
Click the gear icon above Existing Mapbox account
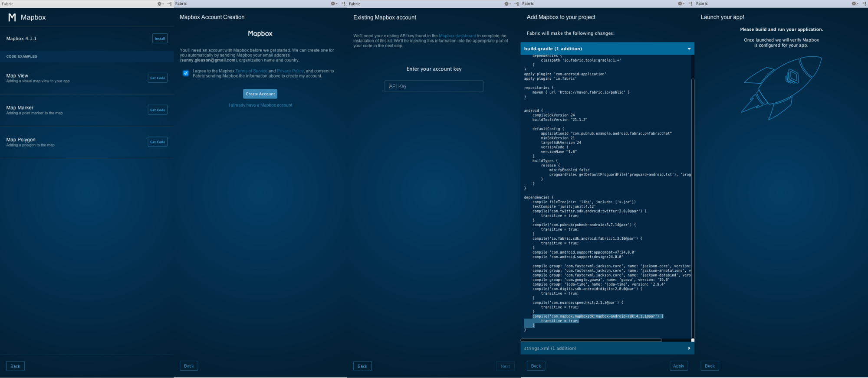pos(506,3)
